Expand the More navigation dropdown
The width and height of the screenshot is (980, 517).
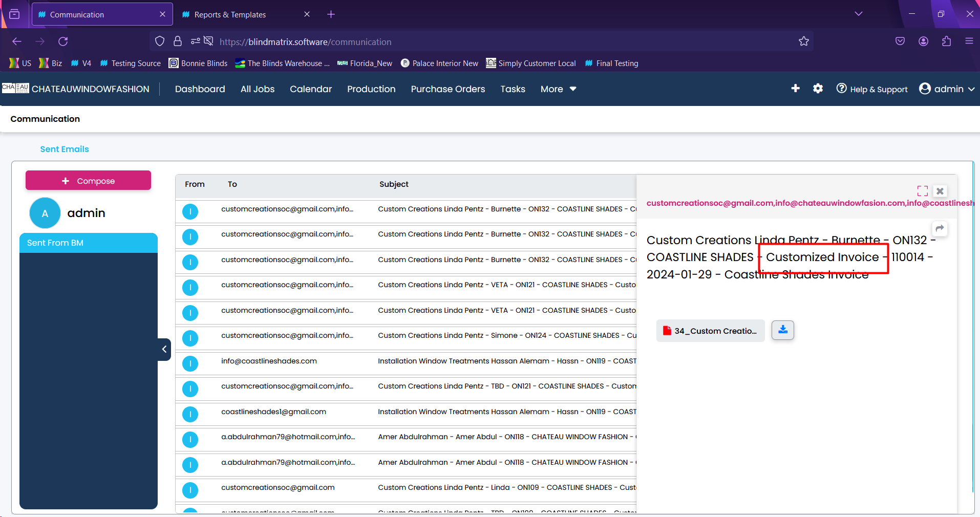558,89
